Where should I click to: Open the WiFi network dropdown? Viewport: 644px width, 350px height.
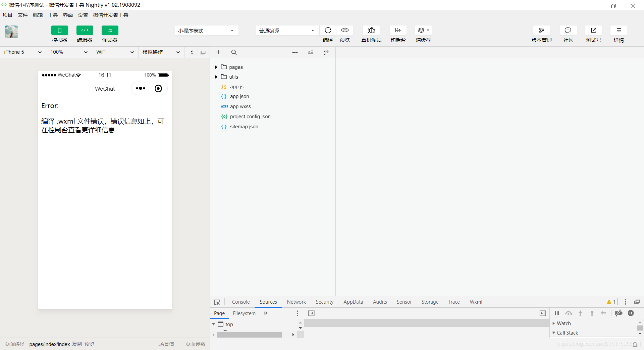pos(115,52)
